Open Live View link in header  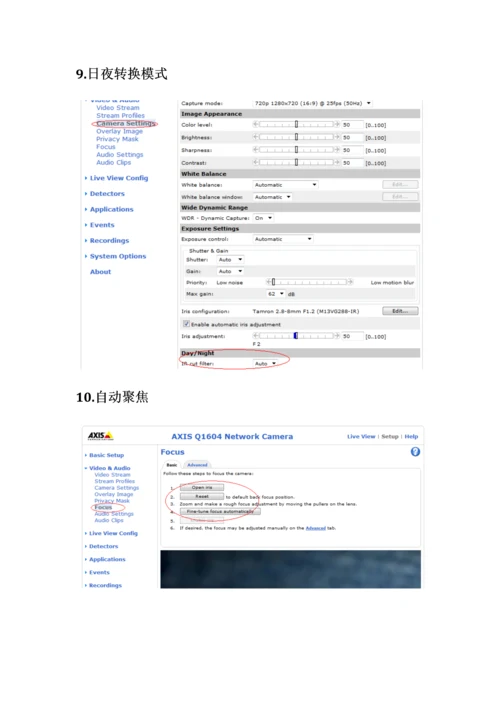(361, 436)
